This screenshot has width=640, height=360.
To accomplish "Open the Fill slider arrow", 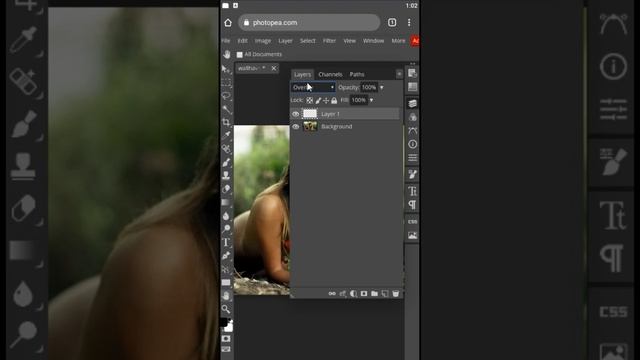I will (x=371, y=100).
